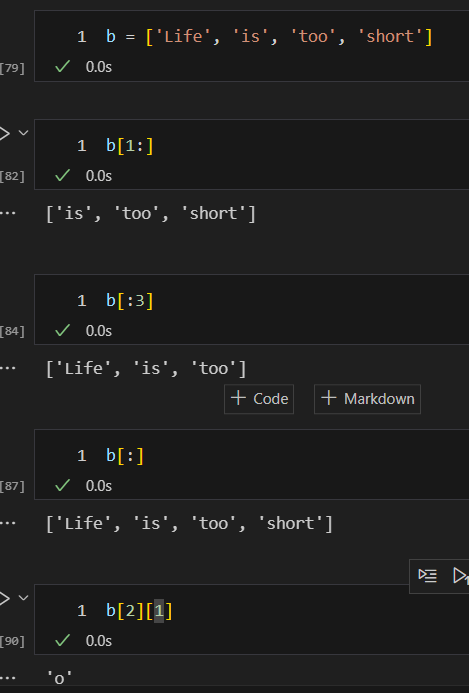The height and width of the screenshot is (693, 469).
Task: Open output menu for b[:] result
Action: [x=8, y=523]
